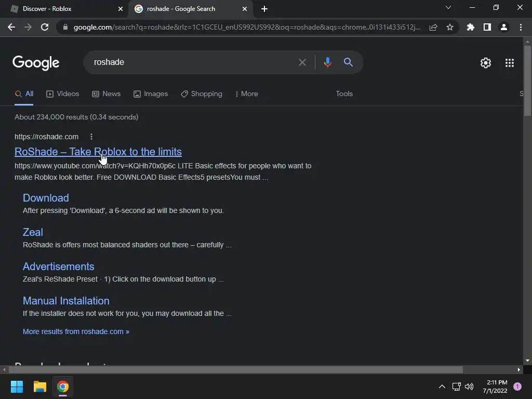Click the https://roshade.com result URL text
Screen dimensions: 532x399
[x=46, y=137]
